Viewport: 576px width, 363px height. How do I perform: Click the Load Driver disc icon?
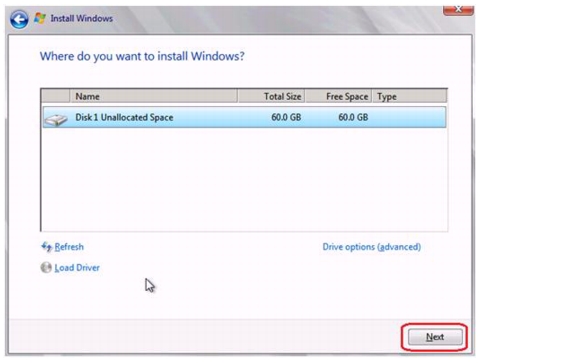point(46,267)
